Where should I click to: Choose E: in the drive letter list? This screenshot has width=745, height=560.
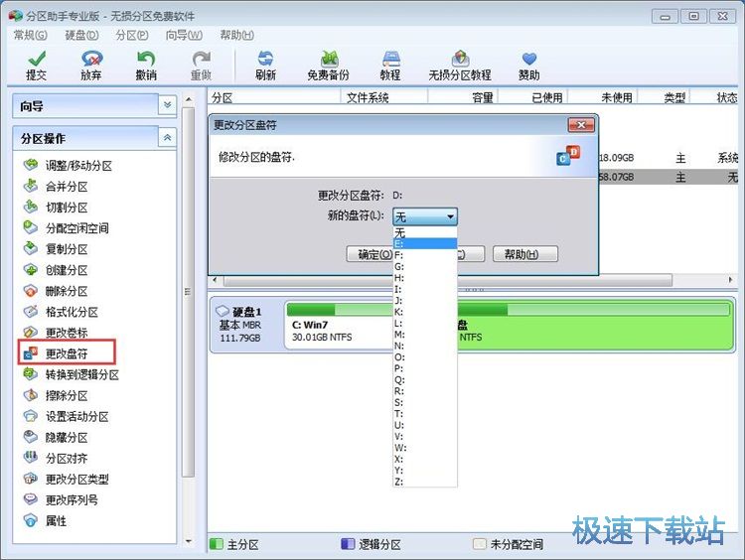pyautogui.click(x=425, y=243)
